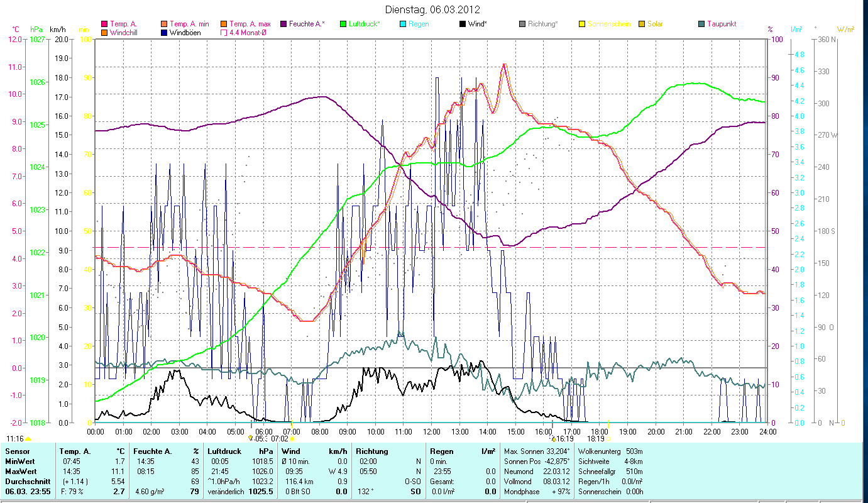Click the gray Richtung legend square
The image size is (868, 503).
pyautogui.click(x=522, y=24)
